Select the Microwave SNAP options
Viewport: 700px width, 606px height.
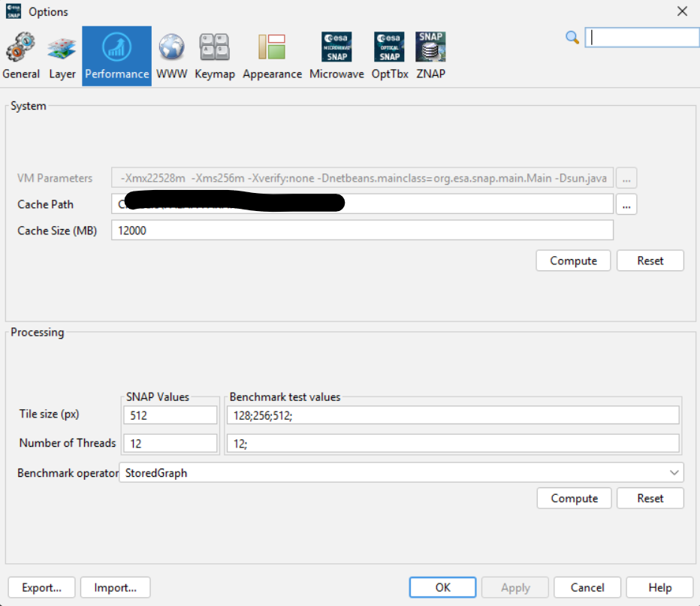tap(336, 56)
